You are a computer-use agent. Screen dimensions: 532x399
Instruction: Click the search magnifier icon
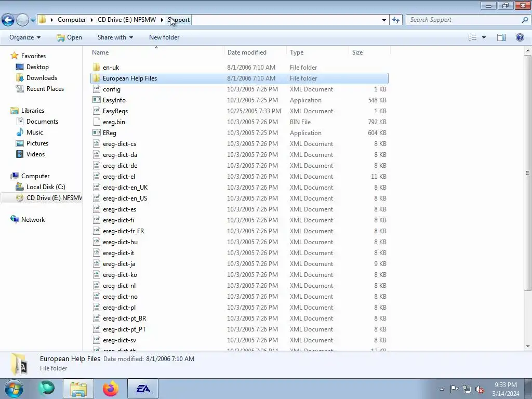(525, 20)
